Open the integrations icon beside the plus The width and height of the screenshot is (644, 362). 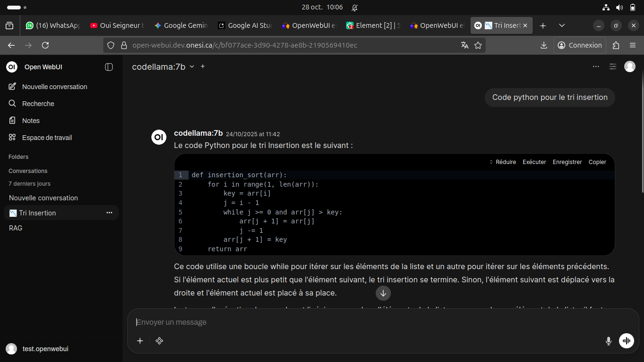pos(159,341)
